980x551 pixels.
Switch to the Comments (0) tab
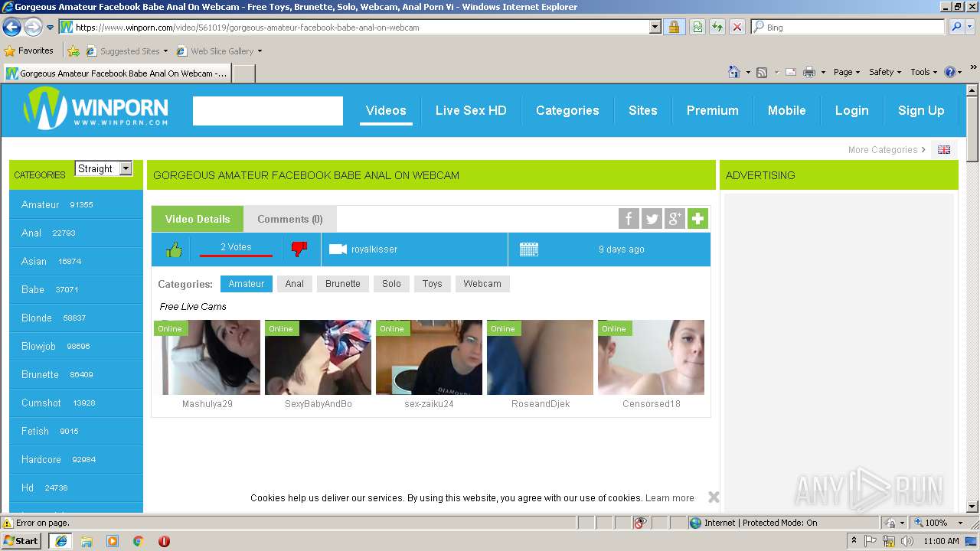coord(290,219)
